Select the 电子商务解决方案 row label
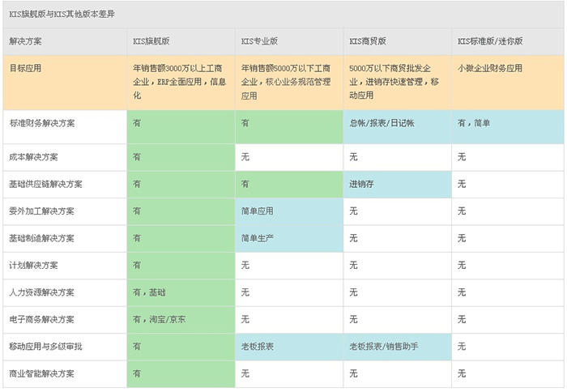This screenshot has height=392, width=567. click(41, 319)
